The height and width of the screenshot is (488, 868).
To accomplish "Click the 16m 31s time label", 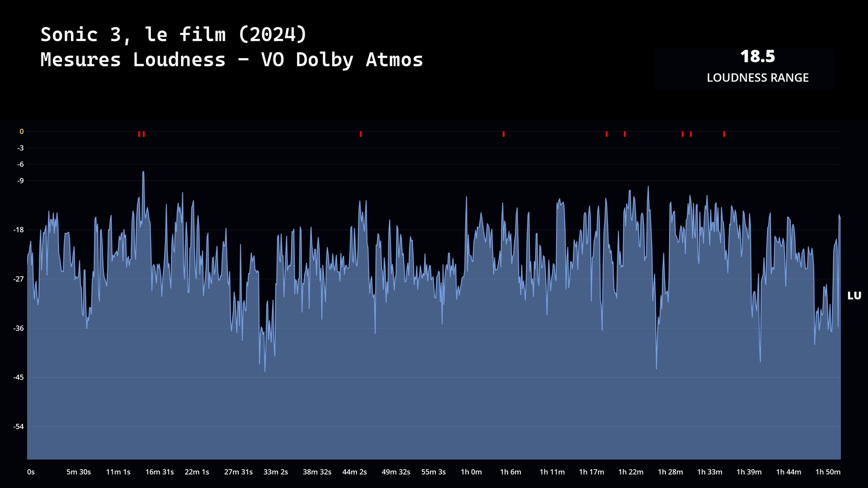I will coord(160,472).
